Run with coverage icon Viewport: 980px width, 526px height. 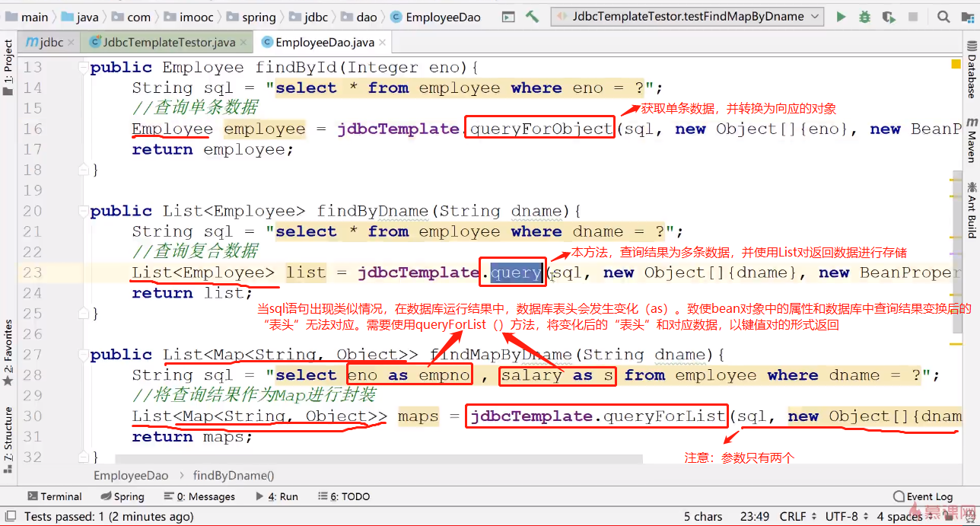coord(888,16)
